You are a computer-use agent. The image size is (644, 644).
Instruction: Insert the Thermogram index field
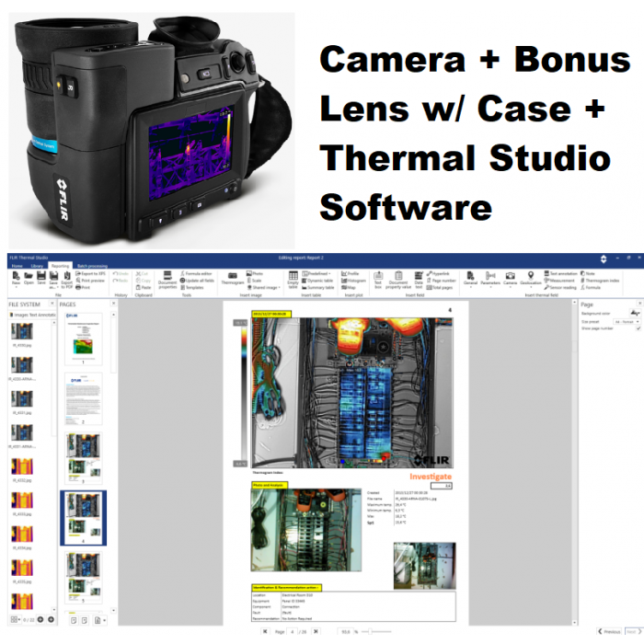[600, 281]
